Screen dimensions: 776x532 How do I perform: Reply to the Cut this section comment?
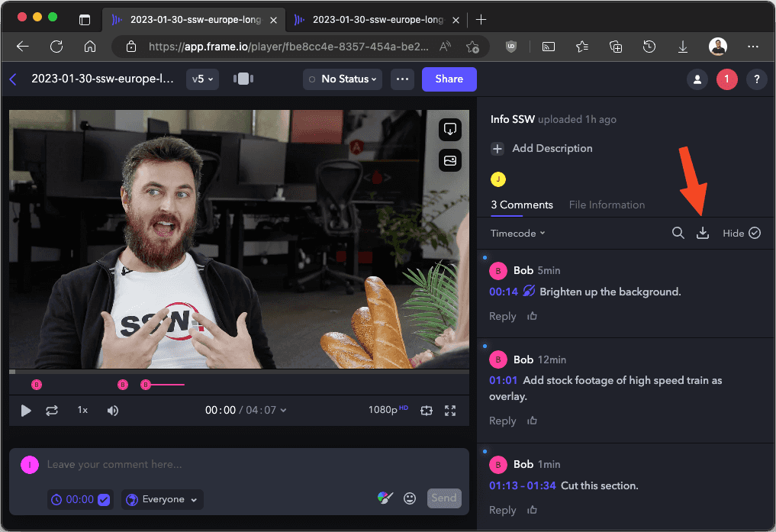coord(502,510)
